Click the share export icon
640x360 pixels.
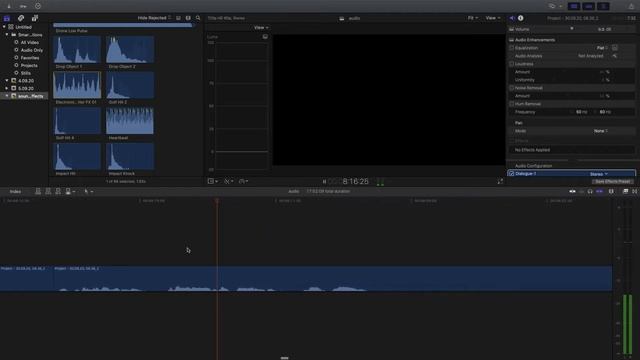[x=631, y=6]
